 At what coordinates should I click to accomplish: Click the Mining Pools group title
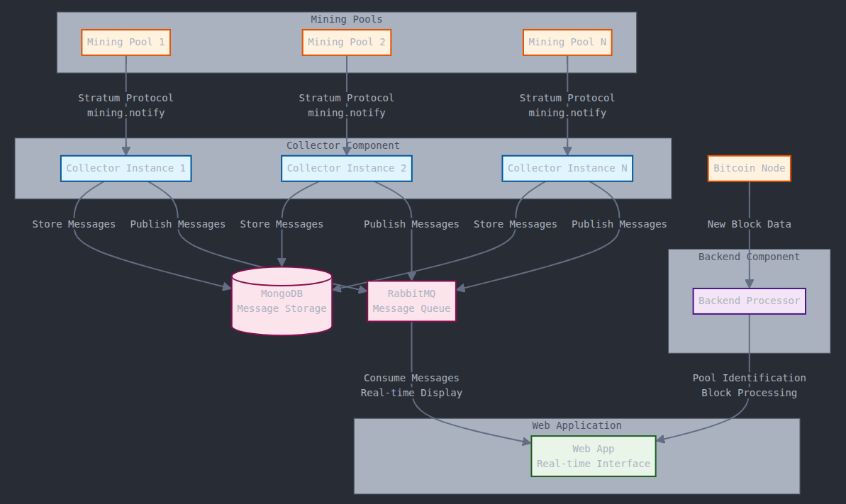[x=346, y=20]
